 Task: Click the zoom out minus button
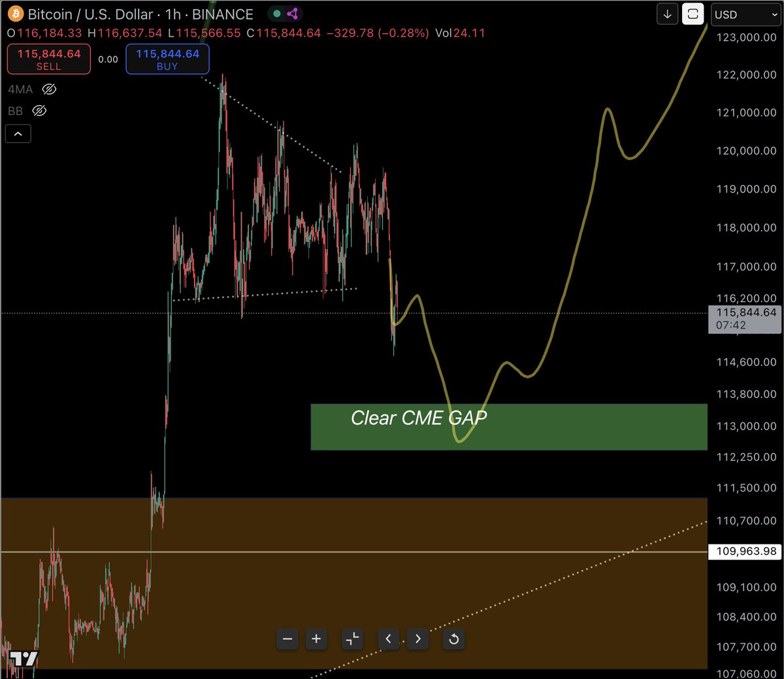coord(287,639)
